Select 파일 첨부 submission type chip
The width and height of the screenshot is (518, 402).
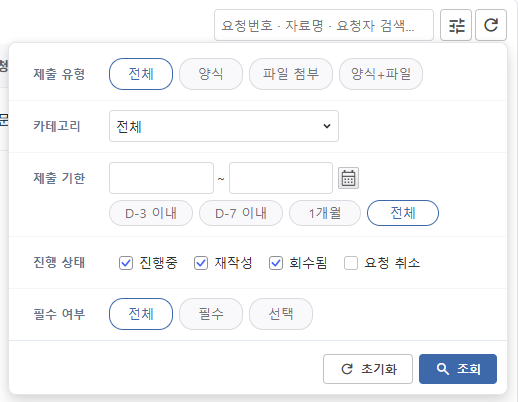[291, 74]
